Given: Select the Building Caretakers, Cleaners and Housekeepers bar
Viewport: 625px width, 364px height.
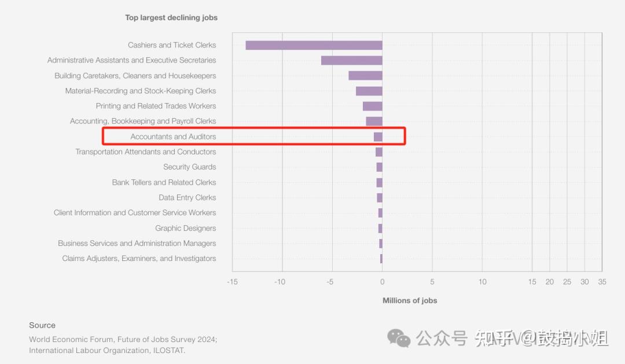Looking at the screenshot, I should (x=365, y=76).
